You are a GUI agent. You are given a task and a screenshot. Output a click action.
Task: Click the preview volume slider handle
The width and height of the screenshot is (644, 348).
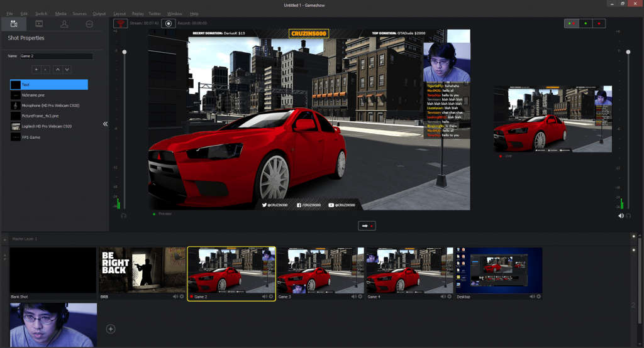(x=125, y=52)
